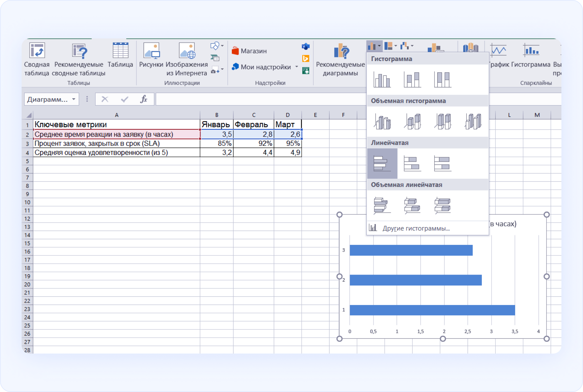Choose the stacked bar chart under Линейчатая
The image size is (583, 392).
pyautogui.click(x=412, y=164)
